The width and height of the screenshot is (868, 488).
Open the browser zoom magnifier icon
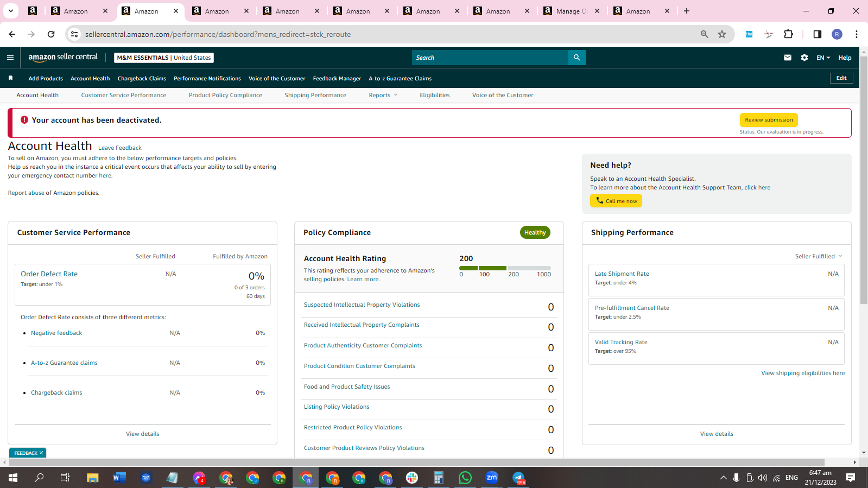[705, 34]
